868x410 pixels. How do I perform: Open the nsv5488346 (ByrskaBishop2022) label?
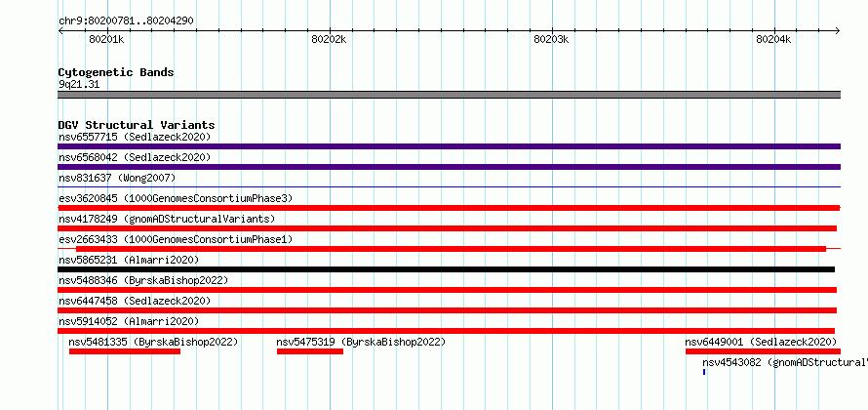(143, 280)
